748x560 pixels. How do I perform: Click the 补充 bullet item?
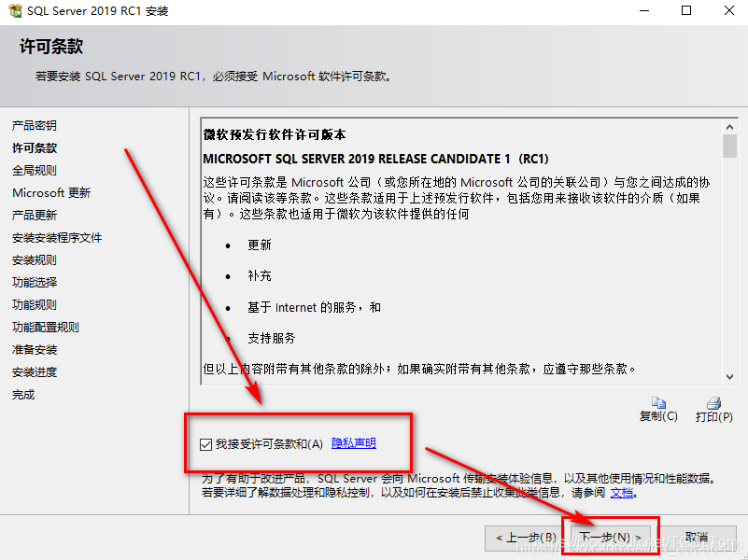click(259, 276)
